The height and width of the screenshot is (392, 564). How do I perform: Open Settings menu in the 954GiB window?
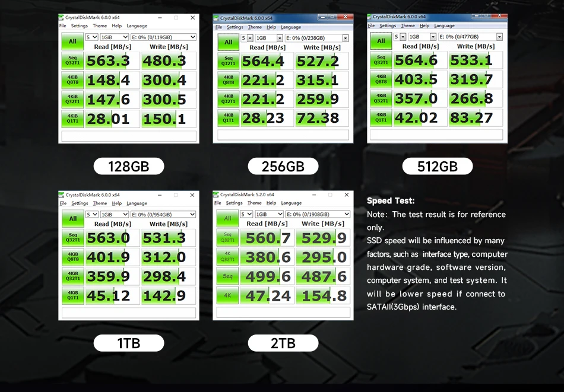point(80,203)
